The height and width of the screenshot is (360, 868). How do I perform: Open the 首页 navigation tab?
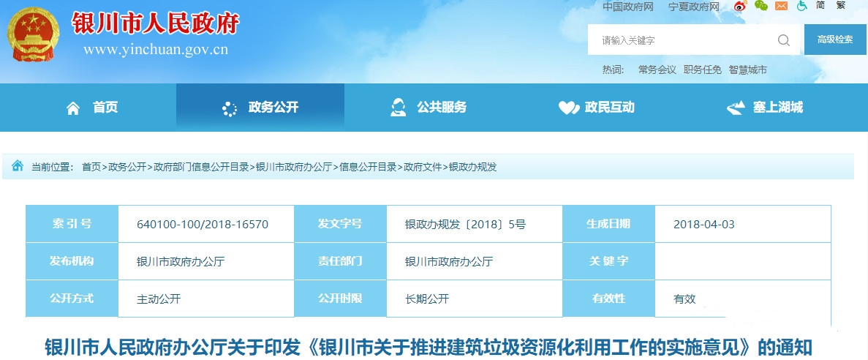[x=92, y=108]
